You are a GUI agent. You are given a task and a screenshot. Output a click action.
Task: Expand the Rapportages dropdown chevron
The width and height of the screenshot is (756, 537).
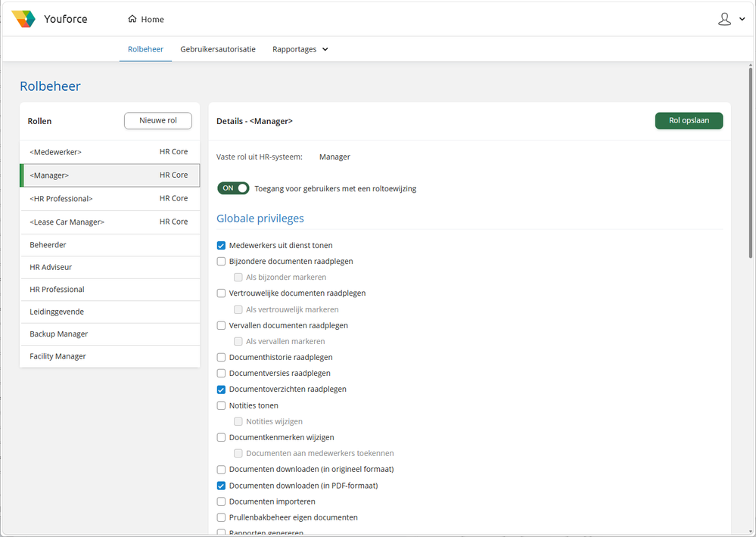(x=325, y=49)
